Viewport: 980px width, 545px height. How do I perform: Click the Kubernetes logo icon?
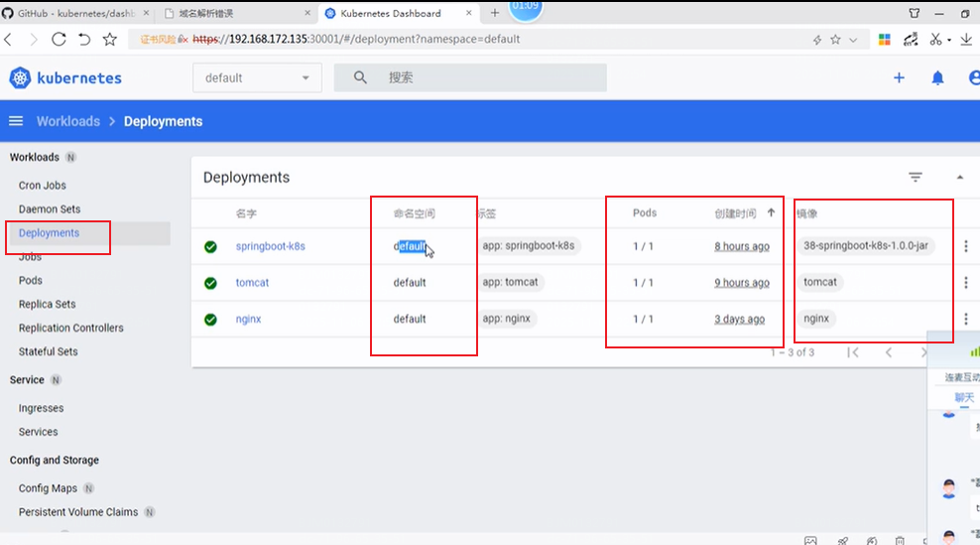click(20, 78)
